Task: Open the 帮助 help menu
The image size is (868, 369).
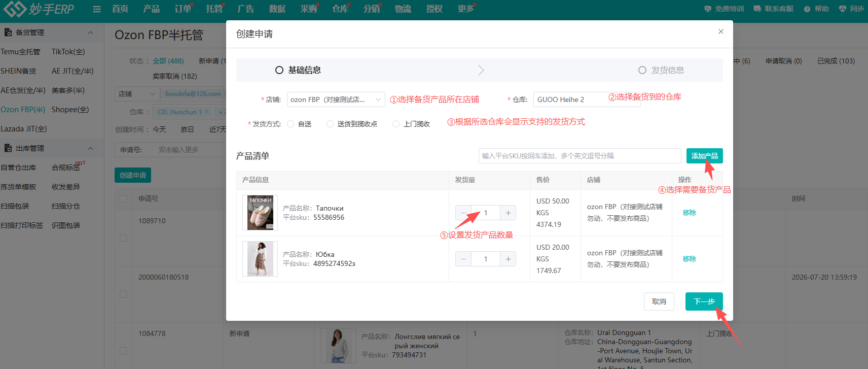Action: (816, 9)
